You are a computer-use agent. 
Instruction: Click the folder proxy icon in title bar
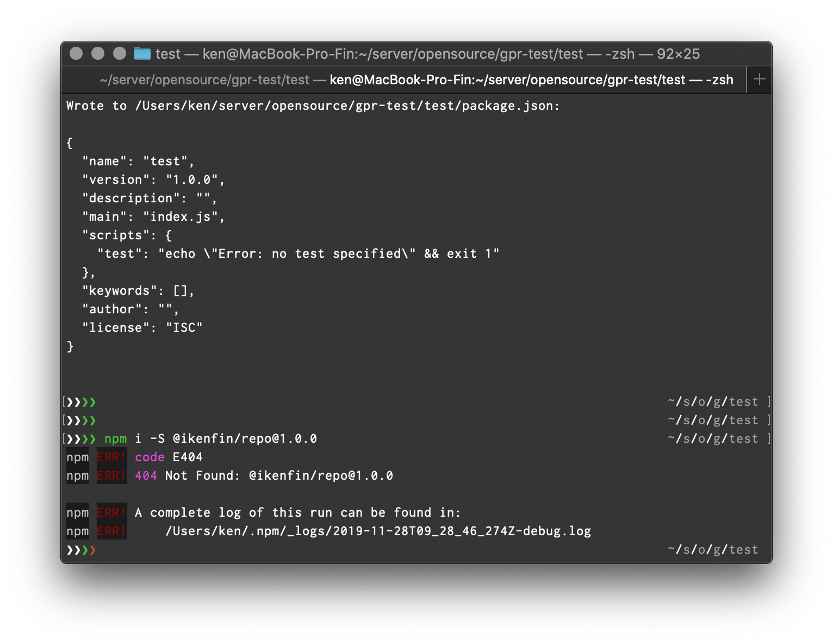[142, 53]
